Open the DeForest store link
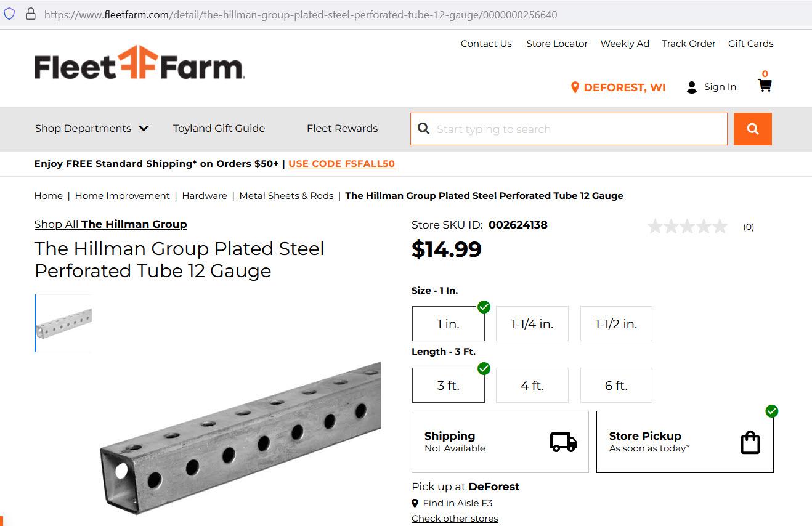This screenshot has height=526, width=812. tap(493, 487)
